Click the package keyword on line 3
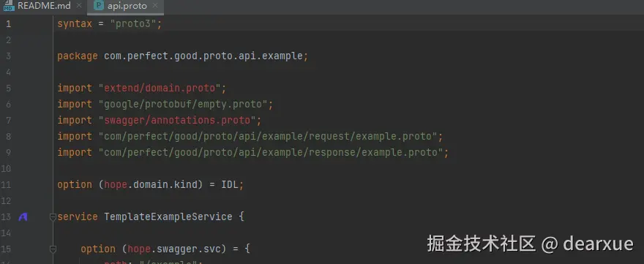 78,56
